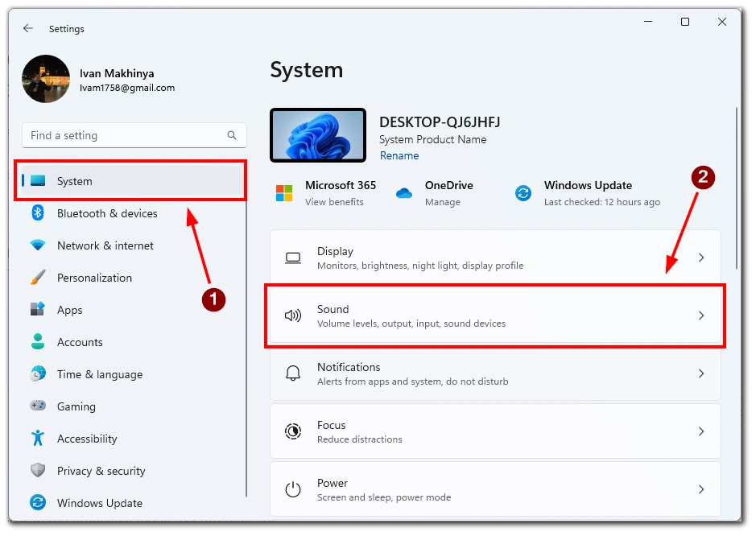Minimize the Settings window

[x=648, y=22]
